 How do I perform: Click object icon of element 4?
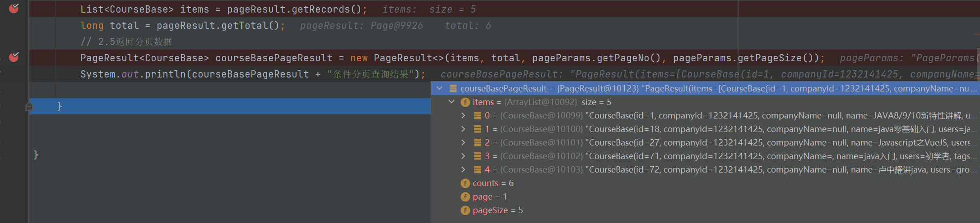pyautogui.click(x=477, y=169)
